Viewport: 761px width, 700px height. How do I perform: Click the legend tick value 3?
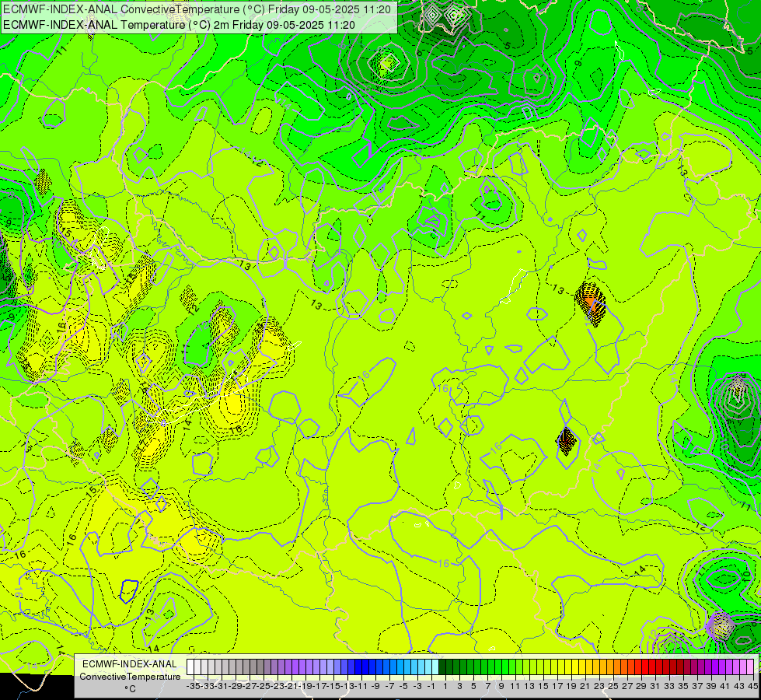coord(459,687)
